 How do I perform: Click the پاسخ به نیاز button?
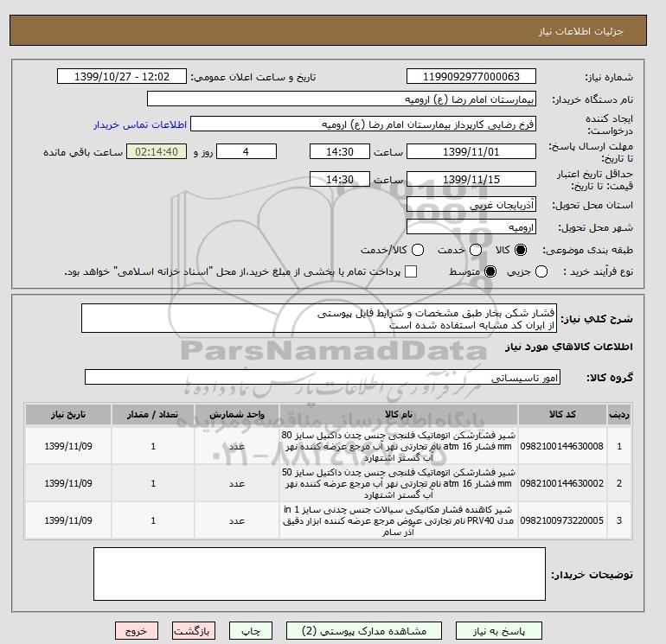tap(499, 631)
